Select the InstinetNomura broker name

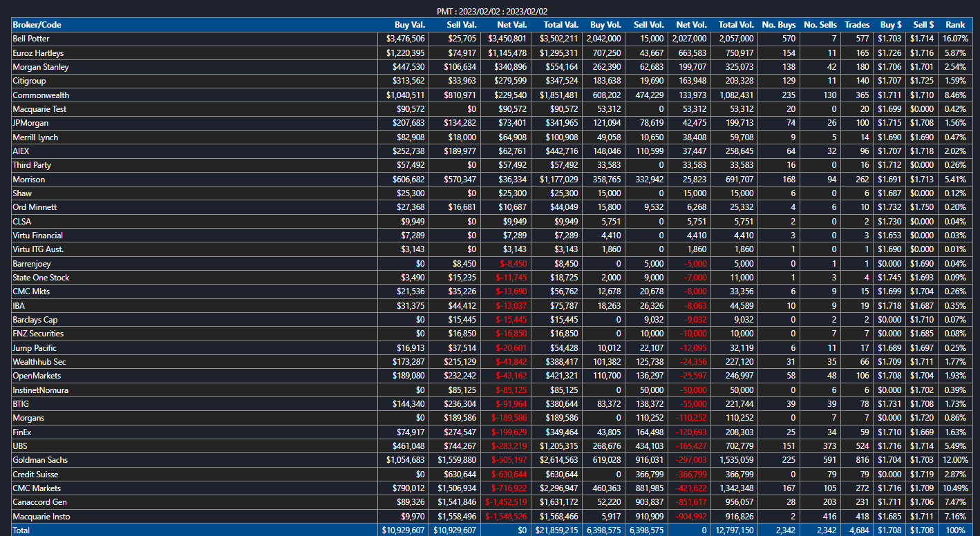point(40,390)
